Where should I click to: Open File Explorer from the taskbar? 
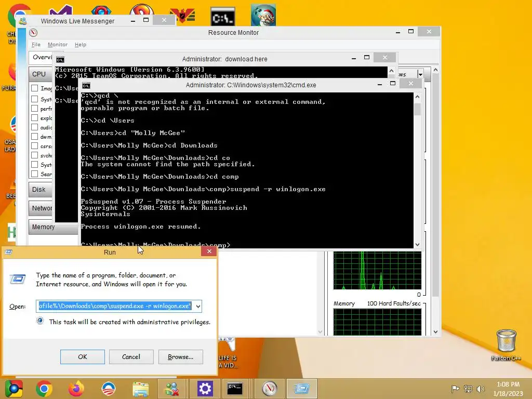pyautogui.click(x=140, y=389)
